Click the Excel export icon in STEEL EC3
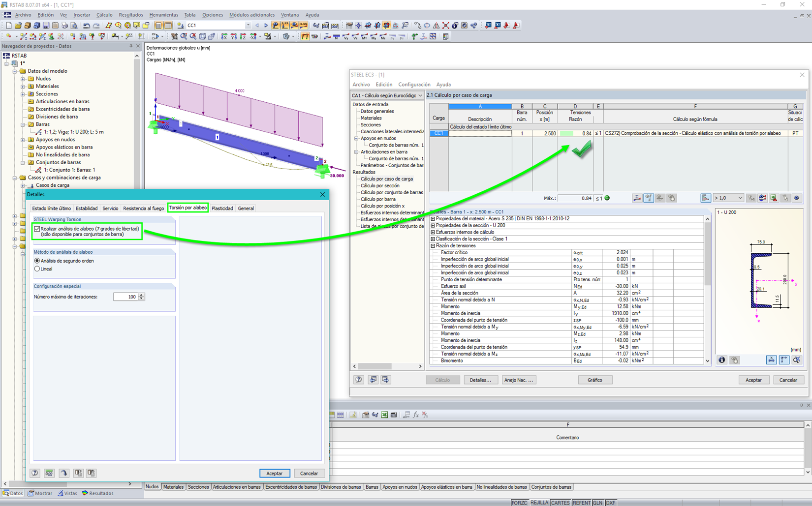812x506 pixels. 774,198
